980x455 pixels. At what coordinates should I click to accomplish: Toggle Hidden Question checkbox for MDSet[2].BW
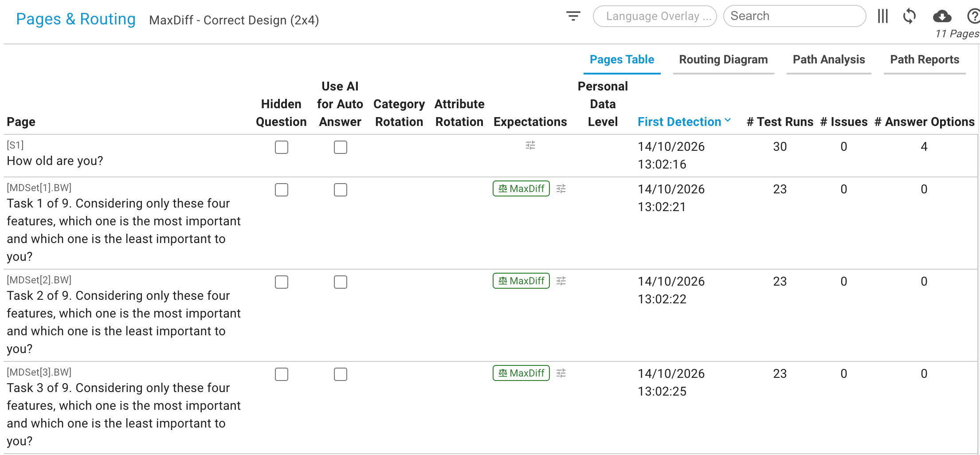click(282, 282)
